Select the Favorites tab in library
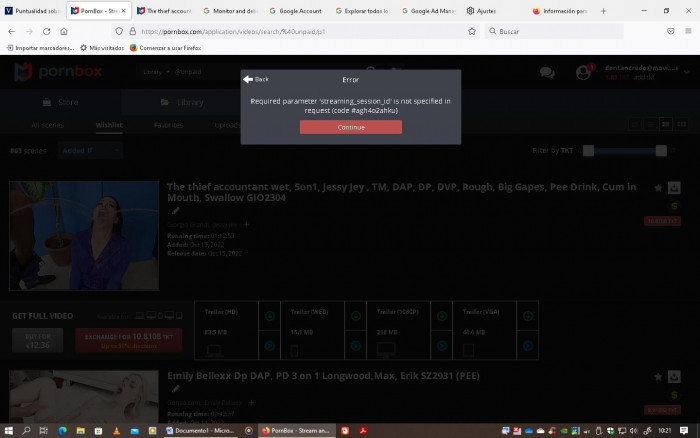 (x=168, y=125)
